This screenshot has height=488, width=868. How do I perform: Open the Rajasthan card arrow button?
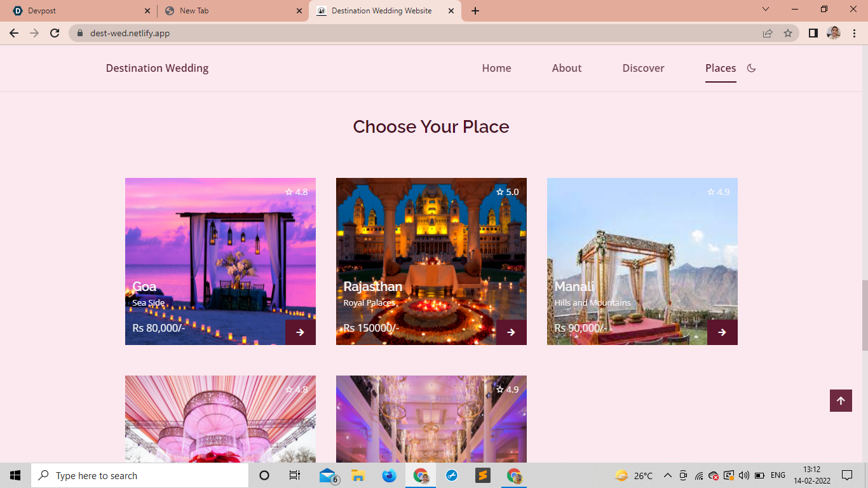(512, 332)
